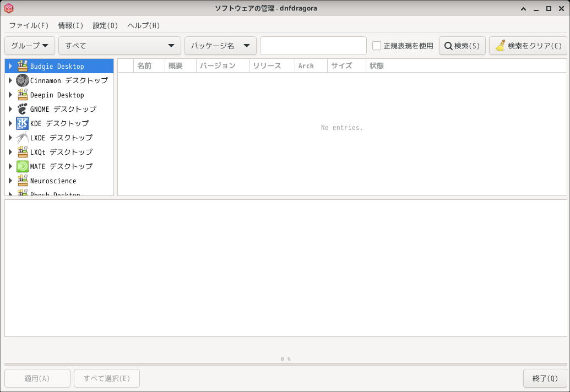Open the ヘルプ(H) menu
The width and height of the screenshot is (570, 392).
click(x=144, y=25)
